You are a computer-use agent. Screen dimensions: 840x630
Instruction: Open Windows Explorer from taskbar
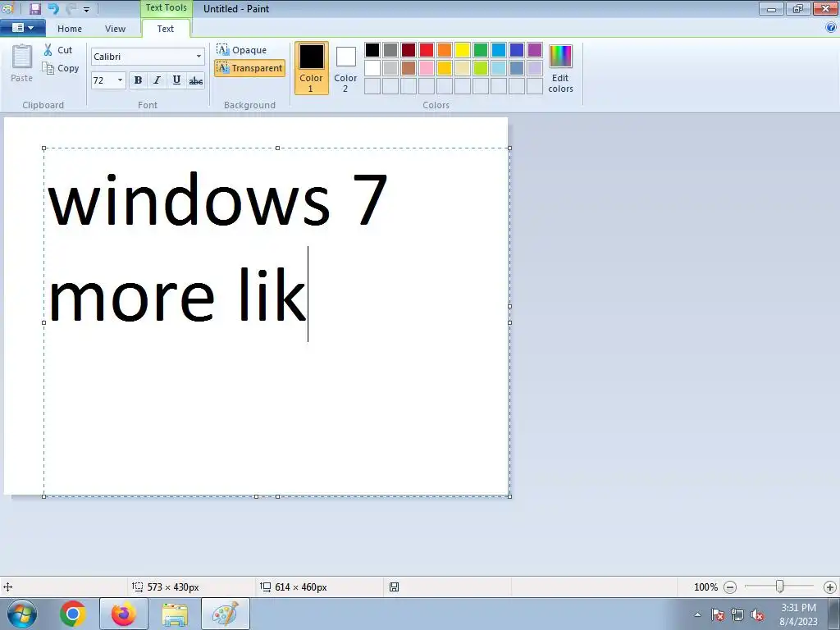tap(175, 614)
